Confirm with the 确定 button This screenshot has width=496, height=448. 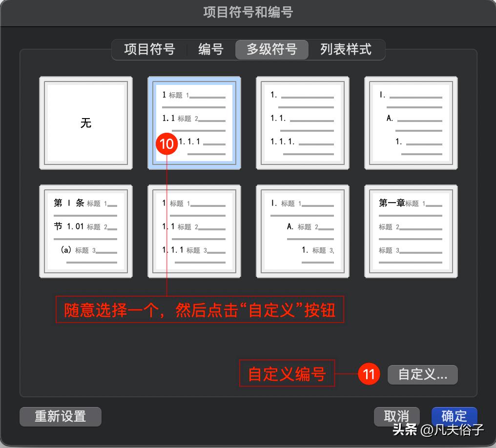pos(454,416)
